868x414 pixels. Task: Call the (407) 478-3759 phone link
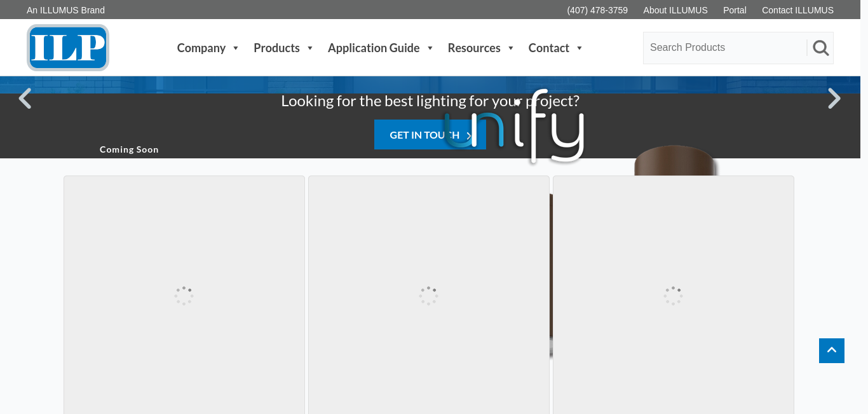tap(597, 10)
